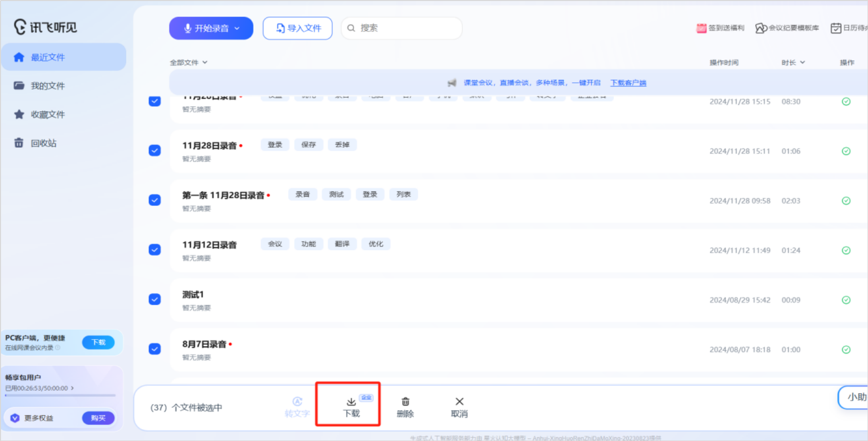Image resolution: width=868 pixels, height=441 pixels.
Task: Open the 日历待办 calendar icon
Action: 836,28
